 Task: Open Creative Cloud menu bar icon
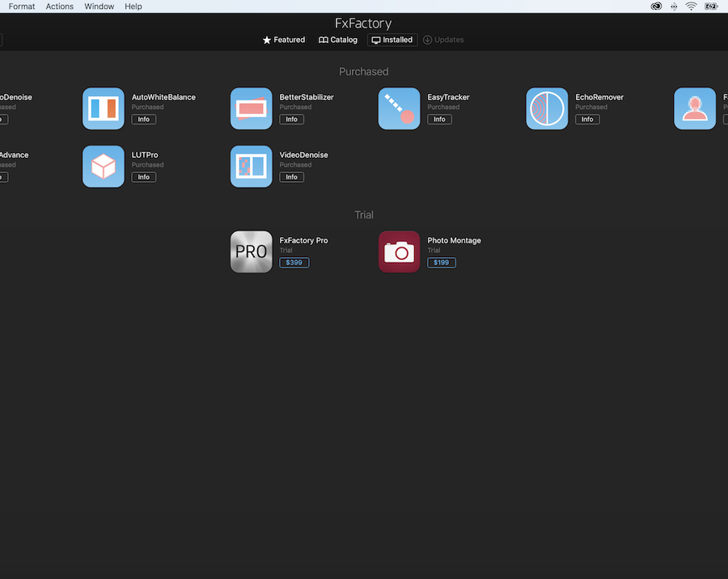656,6
